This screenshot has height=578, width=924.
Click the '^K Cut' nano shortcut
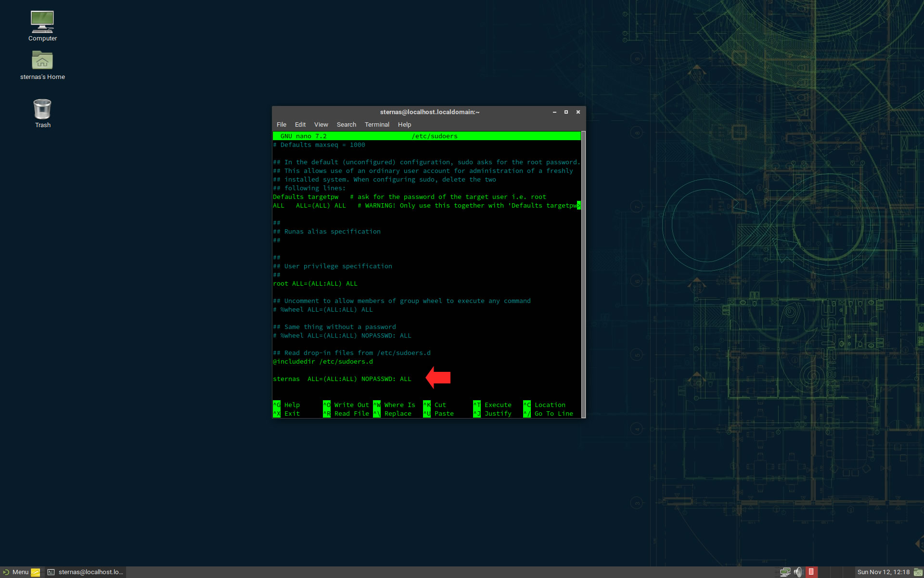435,405
